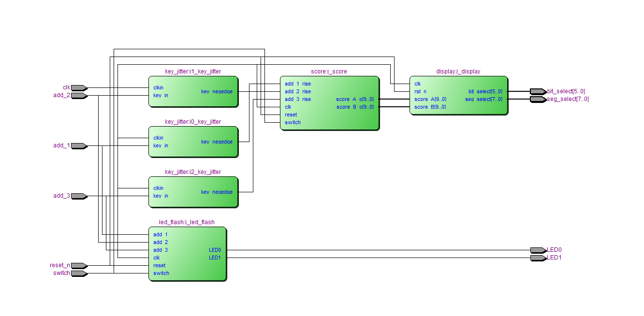Select add_1_rise port on score block
The height and width of the screenshot is (316, 644).
(x=298, y=84)
